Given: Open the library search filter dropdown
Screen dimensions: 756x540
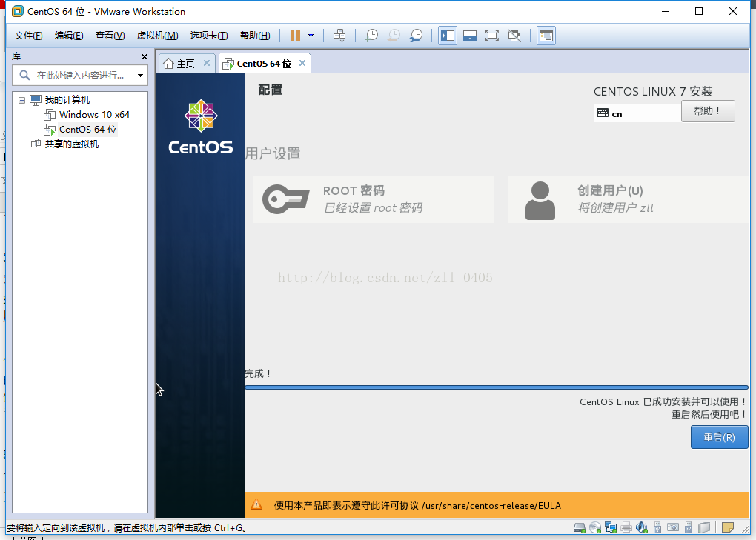Looking at the screenshot, I should [140, 75].
